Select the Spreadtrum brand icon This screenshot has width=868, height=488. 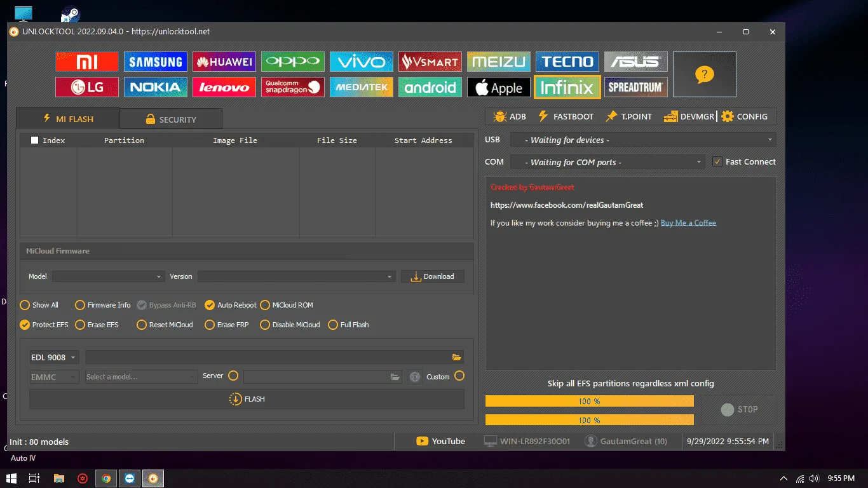click(x=636, y=87)
